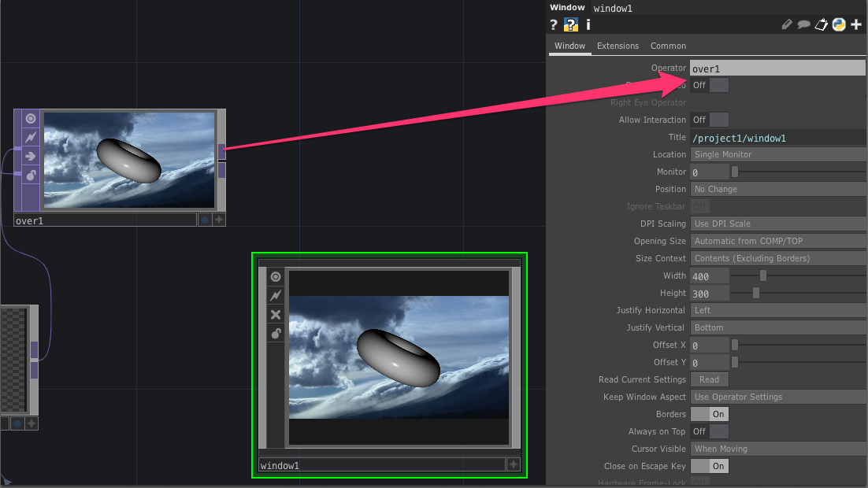The height and width of the screenshot is (488, 868).
Task: Switch to the Common tab
Action: [668, 46]
